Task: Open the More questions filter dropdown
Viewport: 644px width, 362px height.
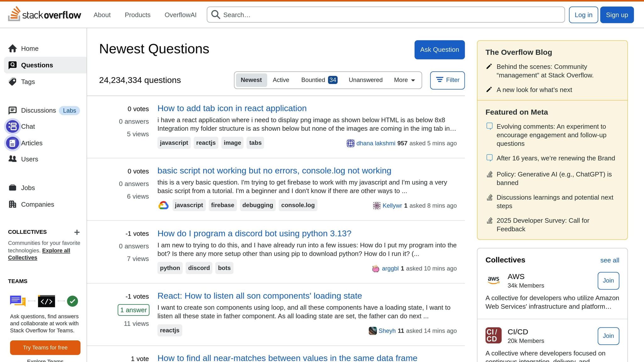Action: (404, 80)
